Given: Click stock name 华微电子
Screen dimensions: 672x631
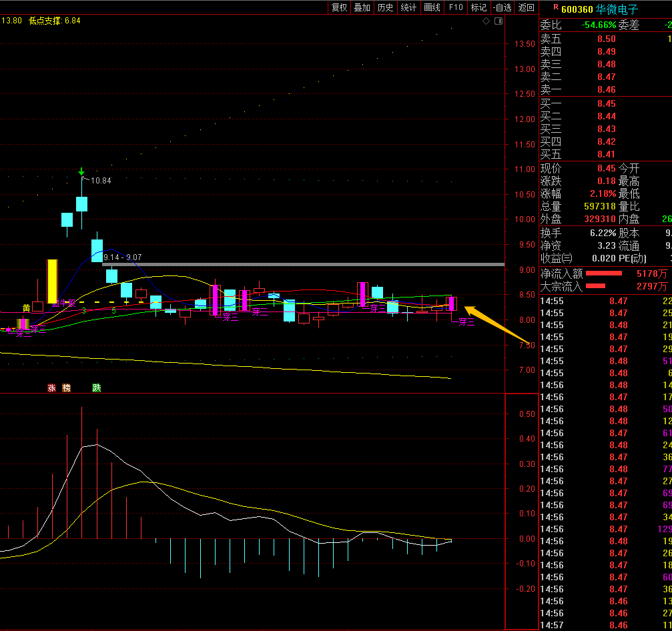Looking at the screenshot, I should point(617,9).
